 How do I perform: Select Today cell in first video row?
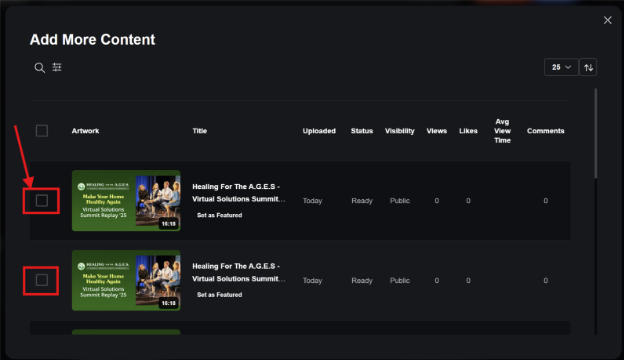click(312, 201)
